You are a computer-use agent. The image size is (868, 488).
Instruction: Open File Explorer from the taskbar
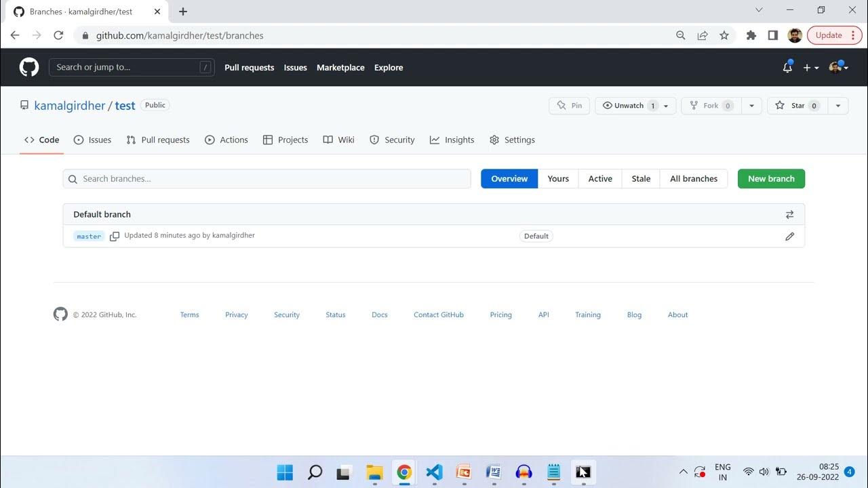coord(374,472)
